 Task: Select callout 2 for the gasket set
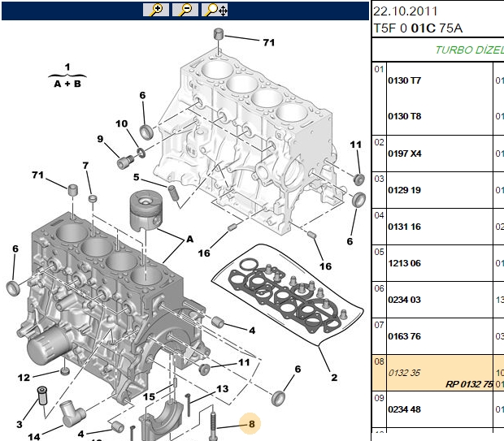tap(334, 378)
